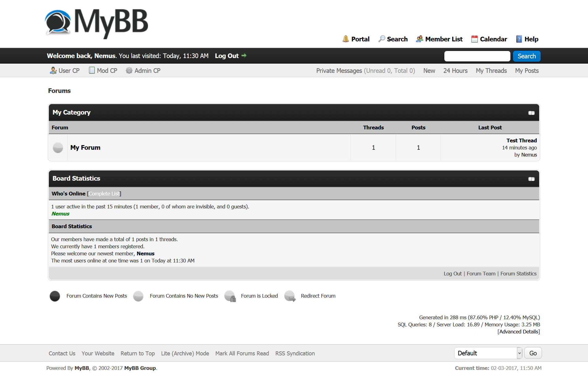The height and width of the screenshot is (377, 588).
Task: Open My Forum
Action: [x=85, y=147]
